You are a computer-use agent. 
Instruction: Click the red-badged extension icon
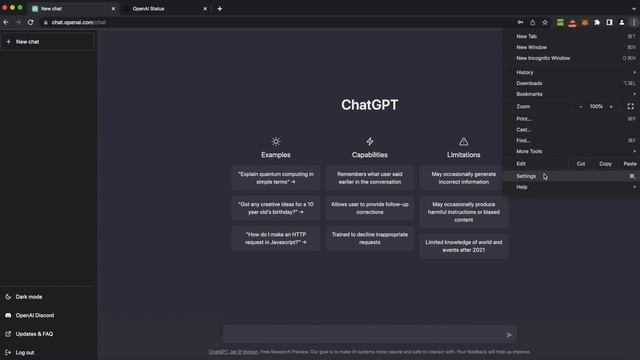572,23
